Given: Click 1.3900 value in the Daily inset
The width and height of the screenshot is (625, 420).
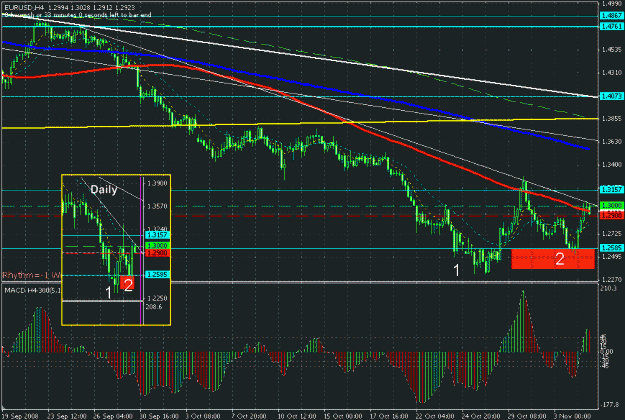Looking at the screenshot, I should tap(157, 183).
